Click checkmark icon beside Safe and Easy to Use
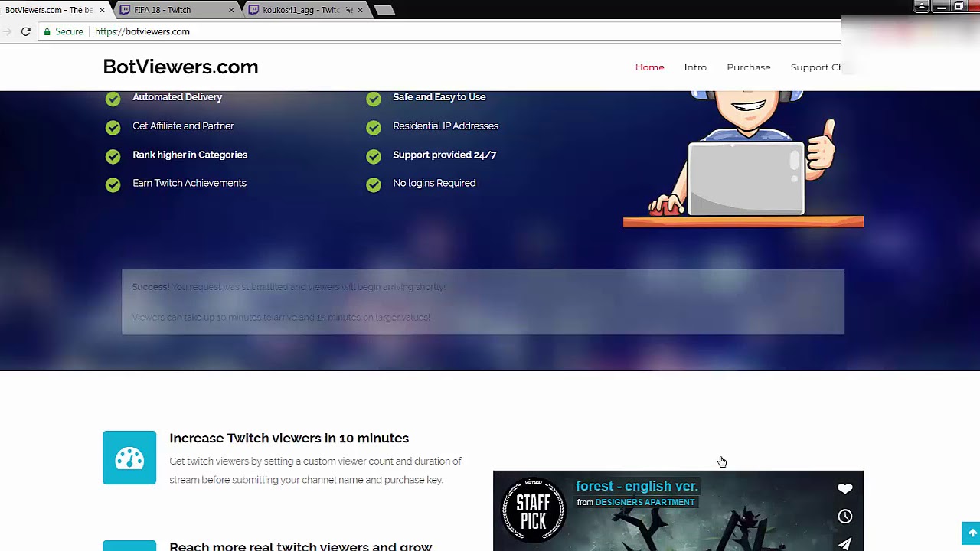 (x=373, y=99)
